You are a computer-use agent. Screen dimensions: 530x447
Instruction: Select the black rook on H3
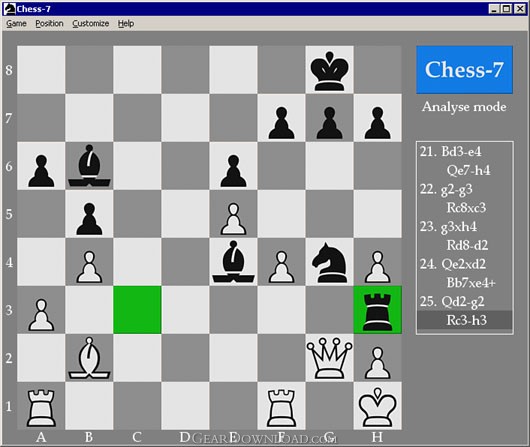tap(378, 312)
